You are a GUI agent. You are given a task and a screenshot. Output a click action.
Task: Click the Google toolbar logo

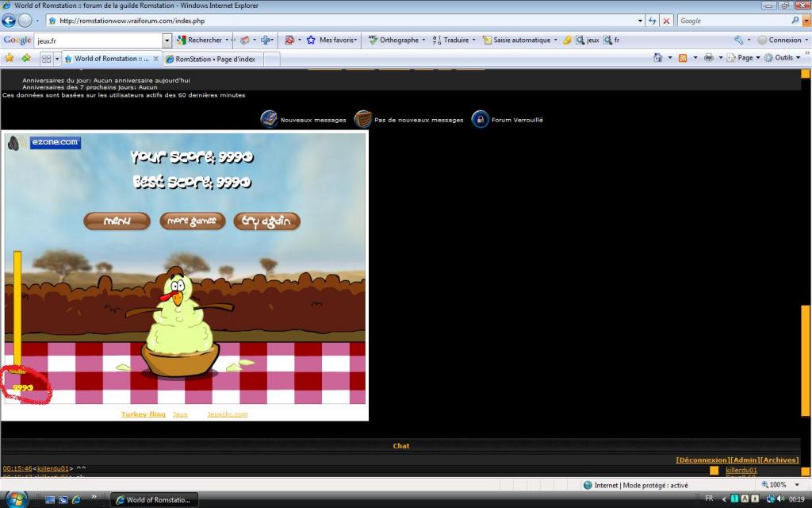pyautogui.click(x=17, y=40)
